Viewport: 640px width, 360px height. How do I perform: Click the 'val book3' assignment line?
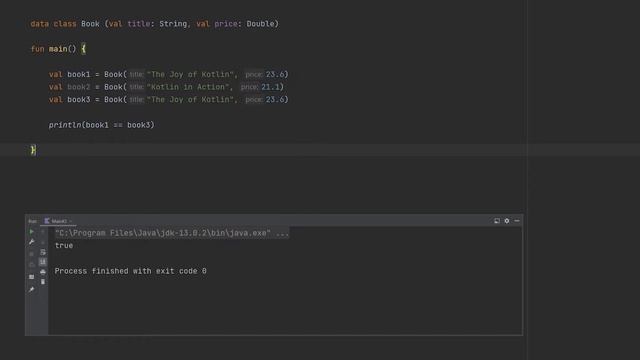point(169,100)
